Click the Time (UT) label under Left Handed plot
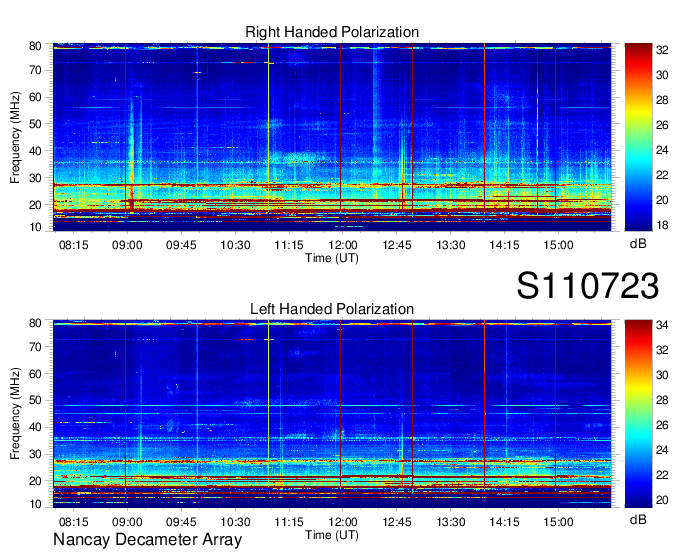This screenshot has width=680, height=552. point(332,535)
